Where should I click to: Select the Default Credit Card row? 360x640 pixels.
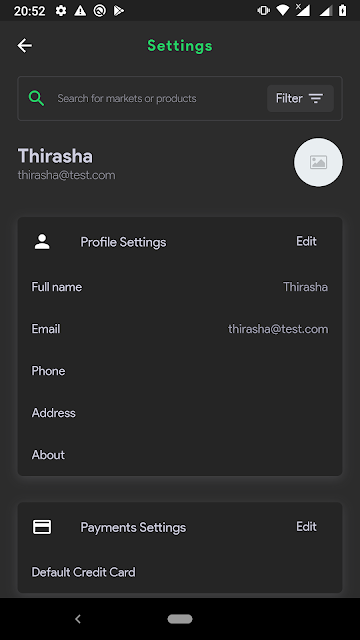[x=180, y=572]
